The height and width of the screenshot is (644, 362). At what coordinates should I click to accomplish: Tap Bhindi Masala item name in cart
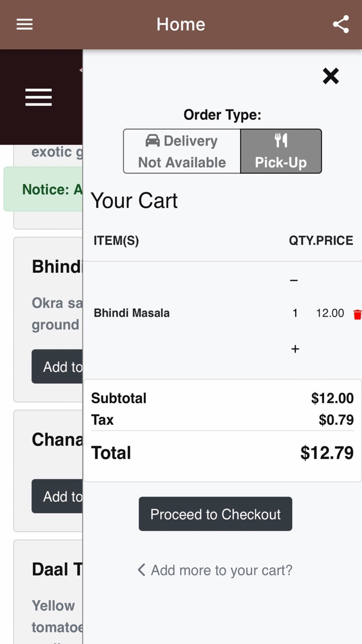pyautogui.click(x=131, y=313)
